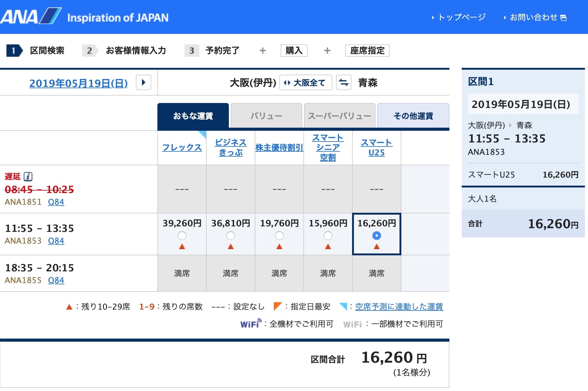Click the 購入 button
This screenshot has height=391, width=588.
click(294, 51)
